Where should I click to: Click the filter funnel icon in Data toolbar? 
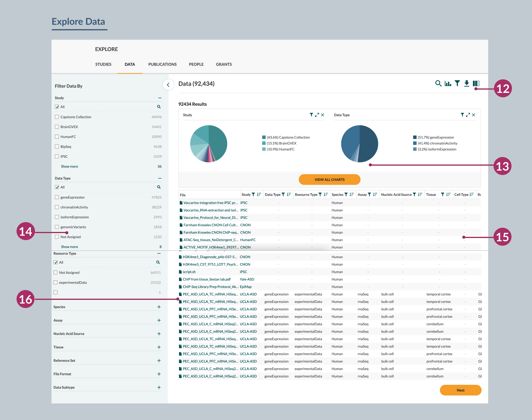pyautogui.click(x=457, y=83)
